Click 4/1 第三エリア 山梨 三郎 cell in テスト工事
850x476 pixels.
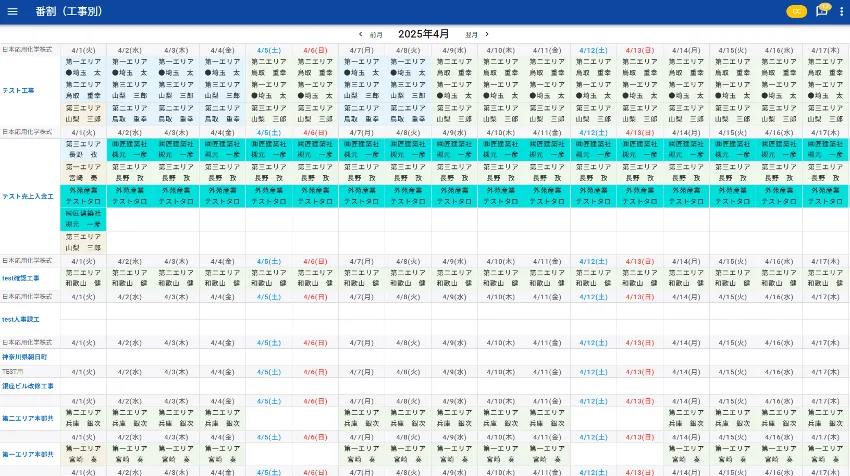click(83, 113)
